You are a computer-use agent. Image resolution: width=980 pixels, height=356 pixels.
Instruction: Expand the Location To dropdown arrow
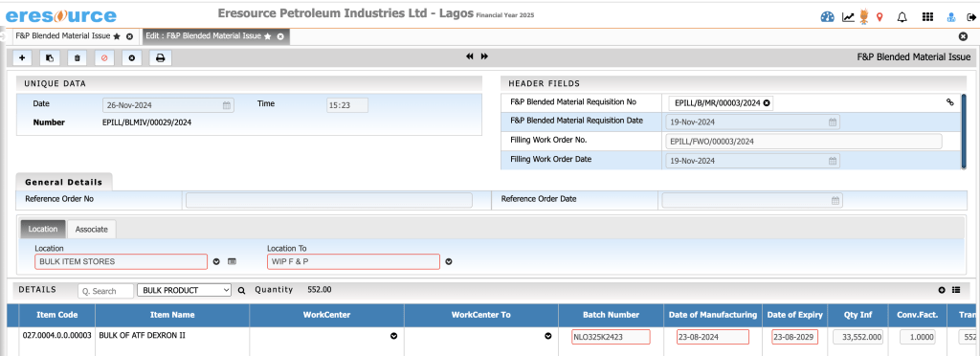tap(449, 261)
